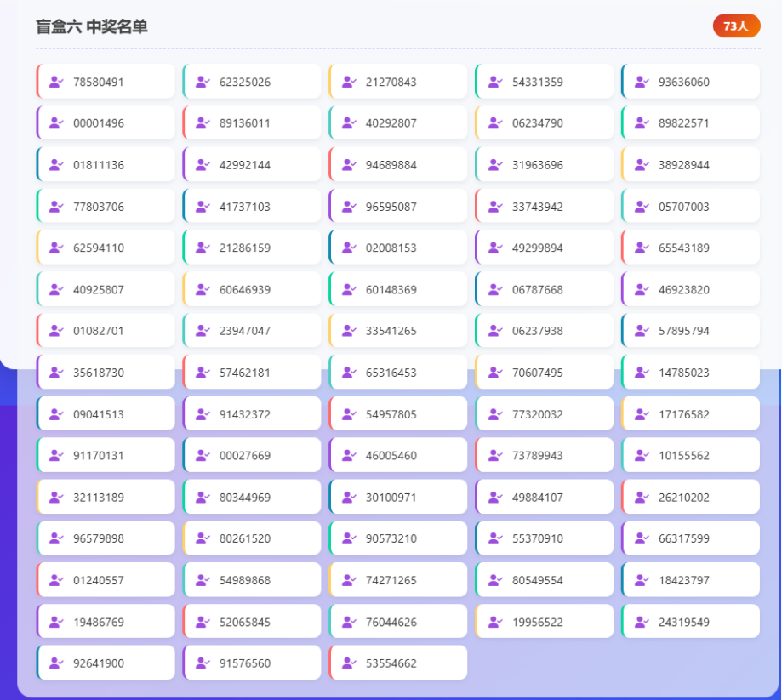Viewport: 782px width, 700px height.
Task: Select winner number 06237938
Action: click(x=545, y=331)
